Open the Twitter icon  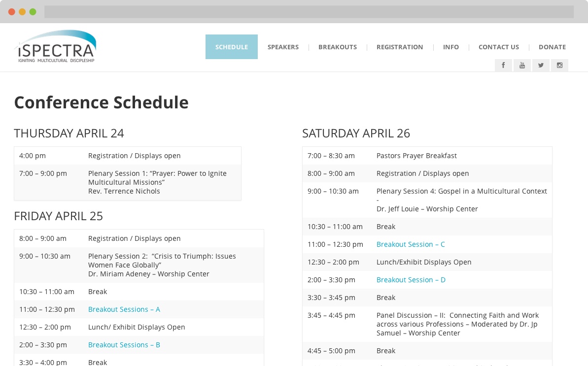[x=541, y=65]
